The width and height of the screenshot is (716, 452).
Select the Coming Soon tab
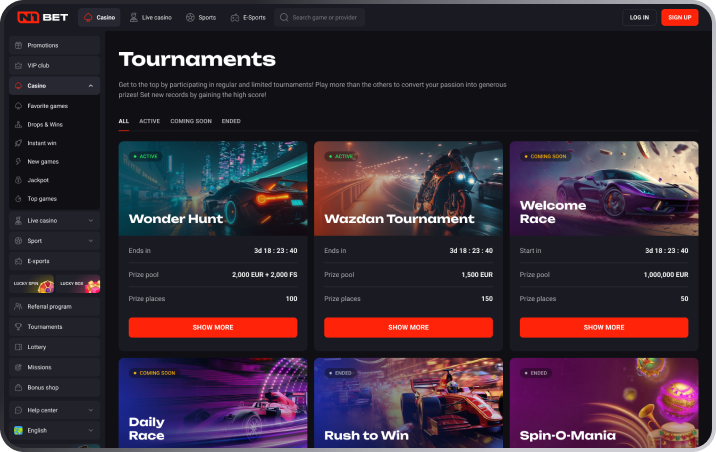point(191,121)
